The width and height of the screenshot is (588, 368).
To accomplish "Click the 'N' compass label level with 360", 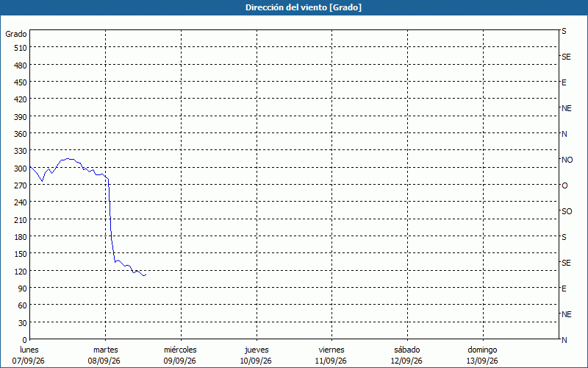I will click(x=564, y=134).
